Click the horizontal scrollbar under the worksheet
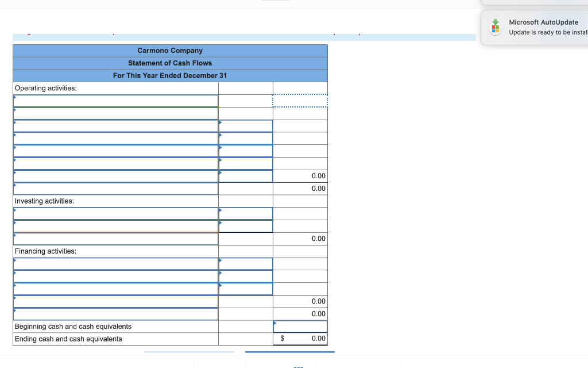588x368 pixels. coord(290,351)
